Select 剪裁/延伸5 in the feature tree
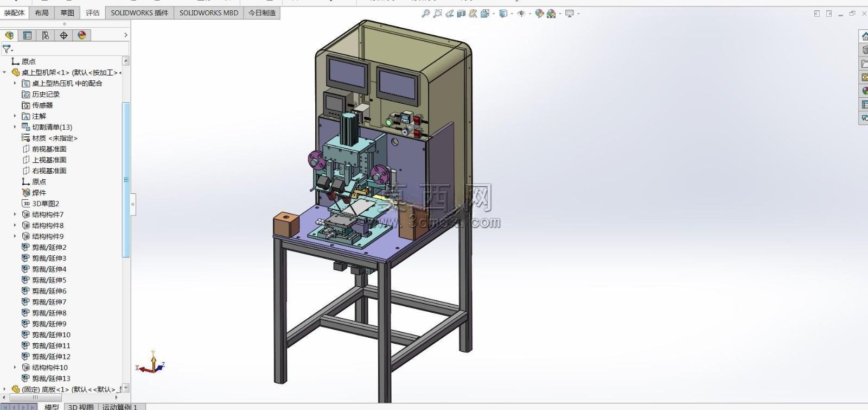This screenshot has height=410, width=868. [x=49, y=280]
